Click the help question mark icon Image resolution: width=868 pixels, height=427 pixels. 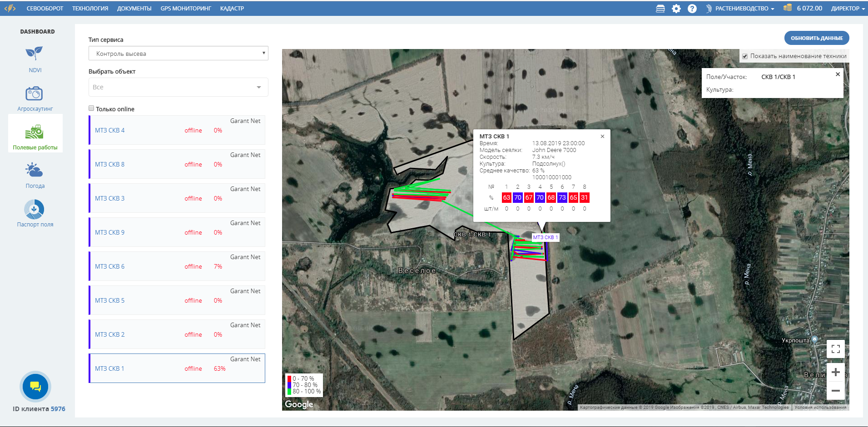pyautogui.click(x=692, y=9)
